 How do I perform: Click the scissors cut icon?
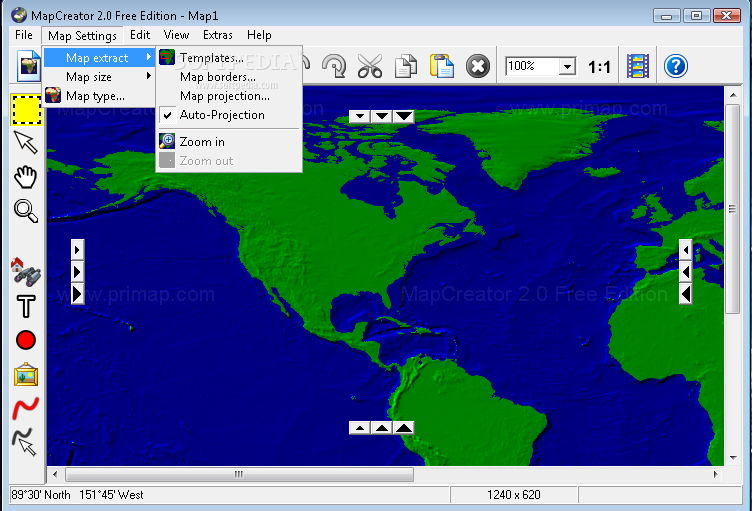370,66
